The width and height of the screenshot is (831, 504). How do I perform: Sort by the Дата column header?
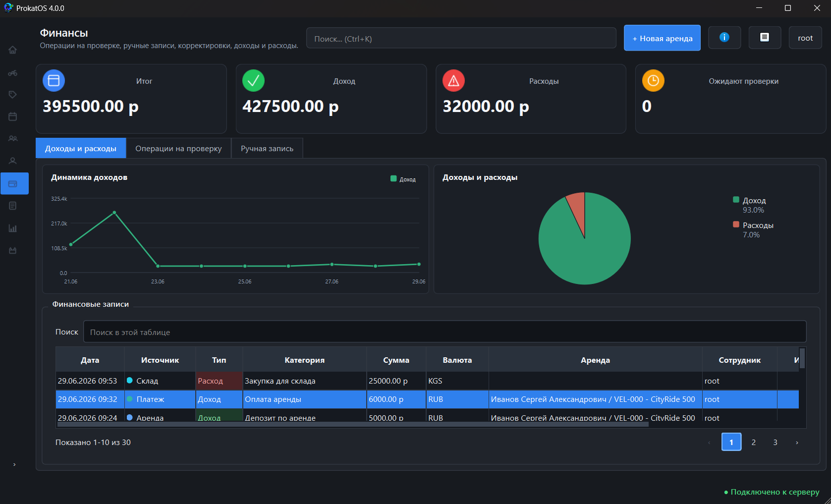[90, 360]
